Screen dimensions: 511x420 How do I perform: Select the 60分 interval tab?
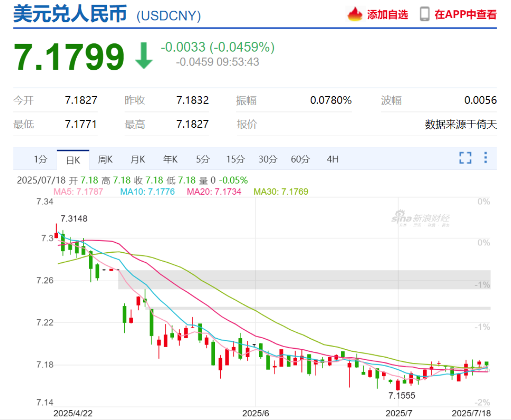(x=300, y=159)
